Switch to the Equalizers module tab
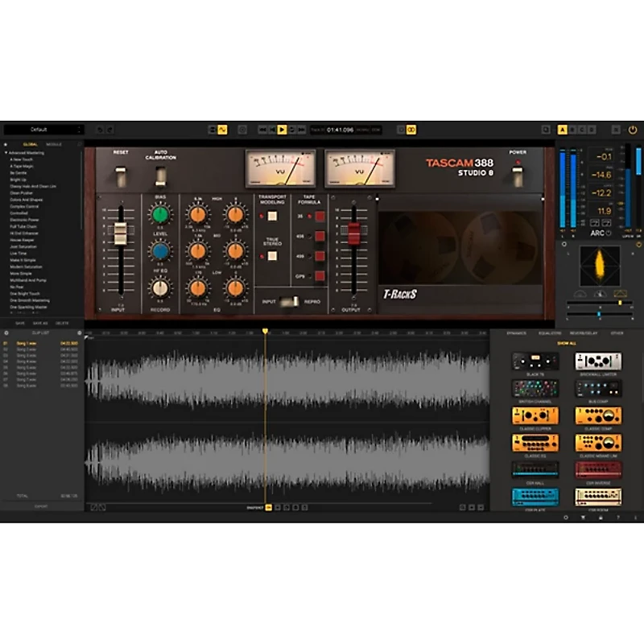Screen dimensions: 644x644 (x=550, y=332)
